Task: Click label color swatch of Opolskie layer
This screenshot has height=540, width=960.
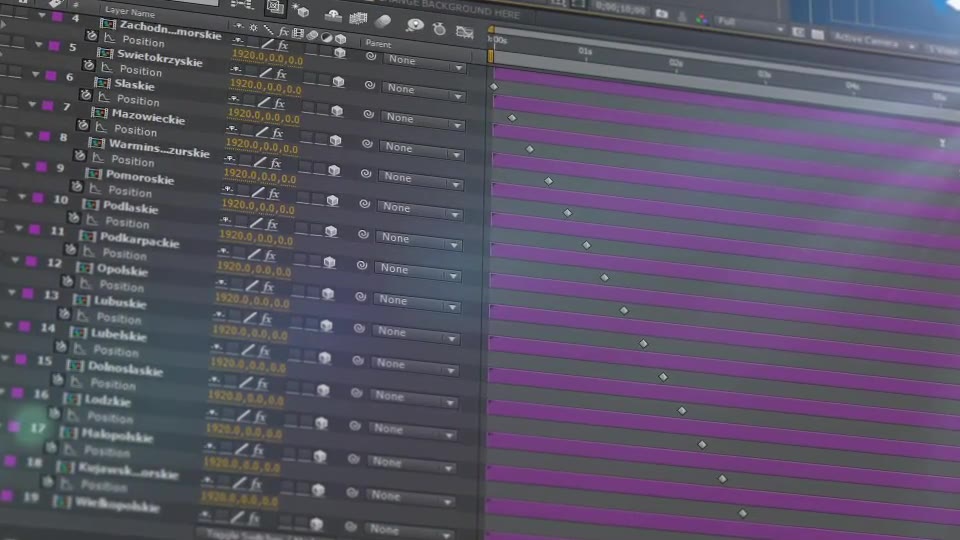Action: pos(31,261)
